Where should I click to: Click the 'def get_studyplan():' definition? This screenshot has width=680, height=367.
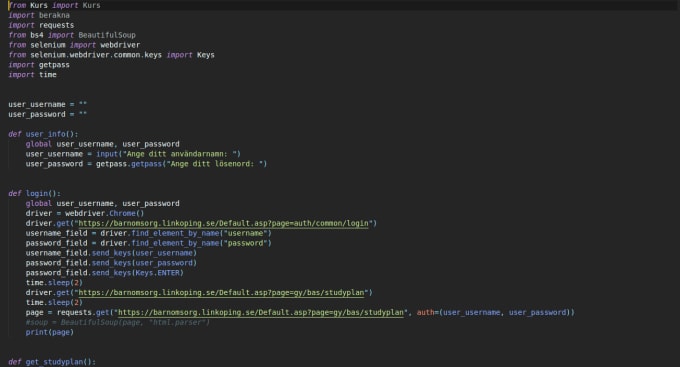coord(52,362)
